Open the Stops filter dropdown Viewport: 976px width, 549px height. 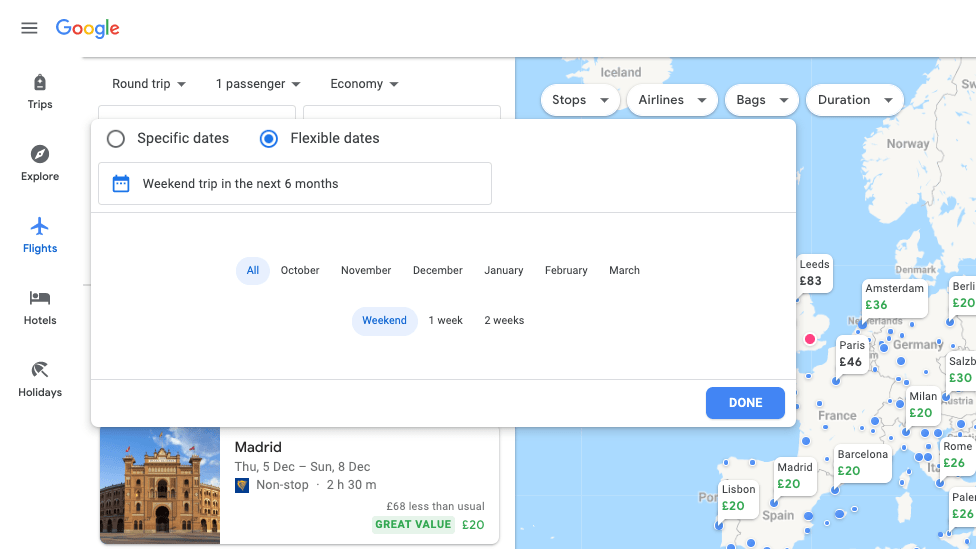coord(581,100)
